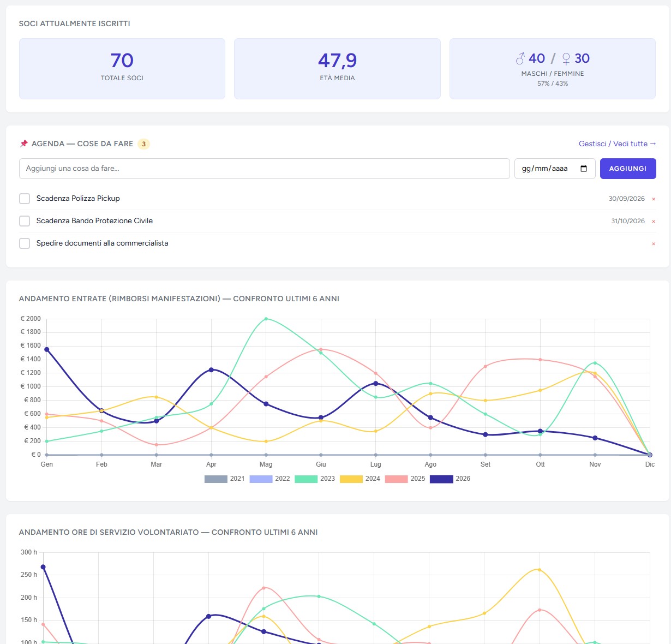Delete the Scadenza Polizza Pickup item
671x644 pixels.
pyautogui.click(x=654, y=199)
